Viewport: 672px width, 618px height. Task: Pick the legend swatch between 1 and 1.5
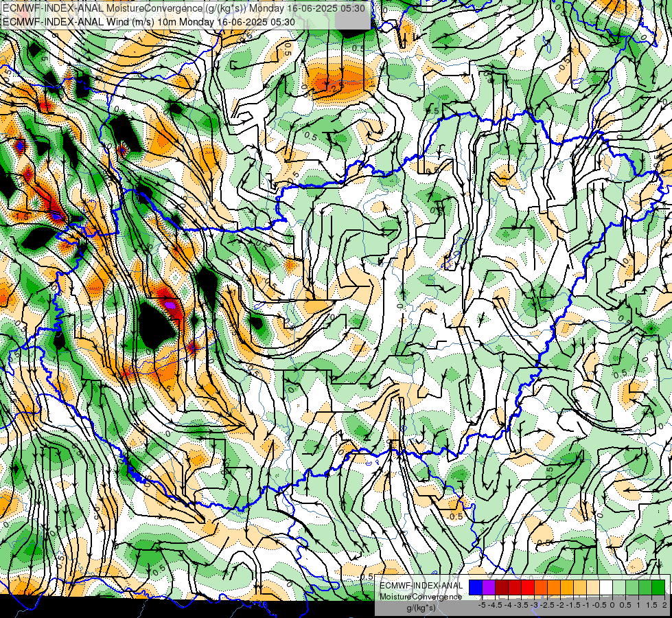pyautogui.click(x=645, y=587)
